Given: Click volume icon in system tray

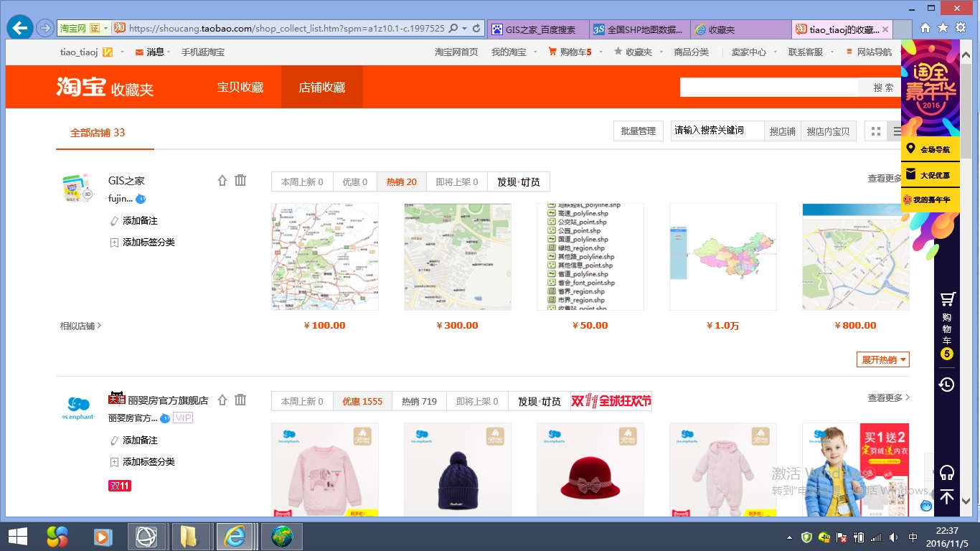Looking at the screenshot, I should [x=893, y=537].
